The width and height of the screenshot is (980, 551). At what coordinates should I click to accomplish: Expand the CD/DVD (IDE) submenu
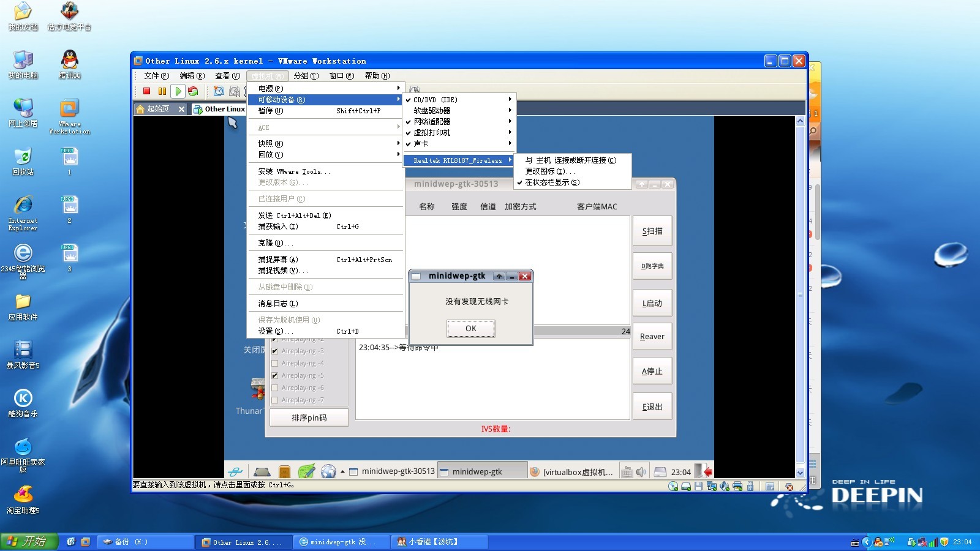click(x=459, y=99)
